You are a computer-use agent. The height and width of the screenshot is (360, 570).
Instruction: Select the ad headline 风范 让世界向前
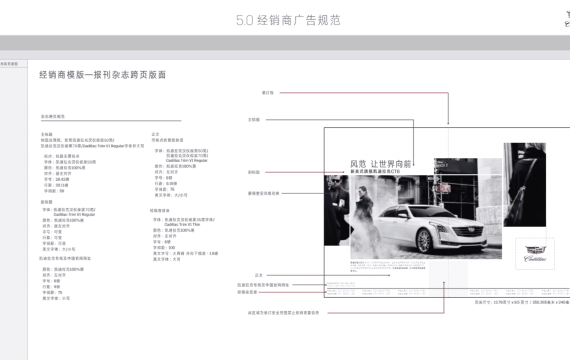tap(380, 164)
